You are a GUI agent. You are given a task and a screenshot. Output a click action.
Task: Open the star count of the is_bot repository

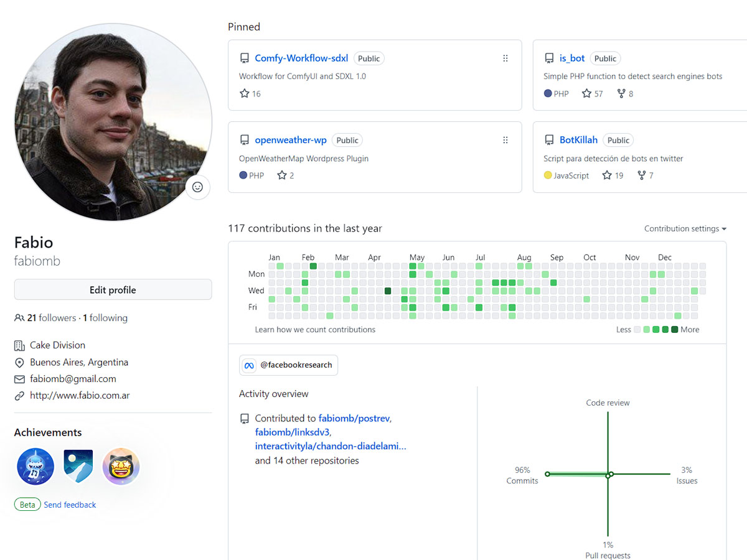pyautogui.click(x=593, y=93)
